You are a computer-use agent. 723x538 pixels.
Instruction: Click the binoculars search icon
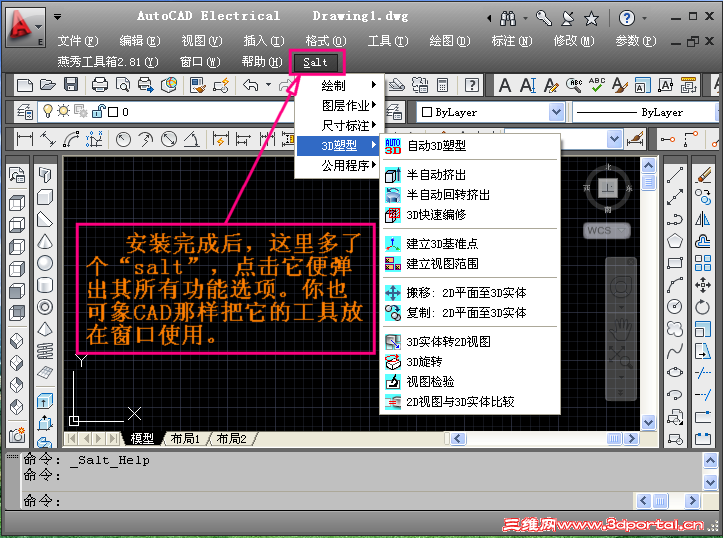click(x=508, y=18)
